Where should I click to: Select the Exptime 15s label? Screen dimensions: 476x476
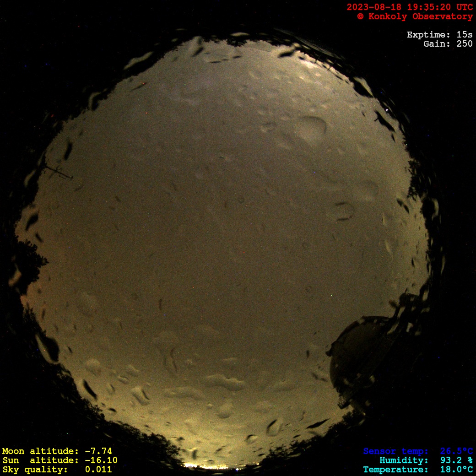click(x=439, y=35)
